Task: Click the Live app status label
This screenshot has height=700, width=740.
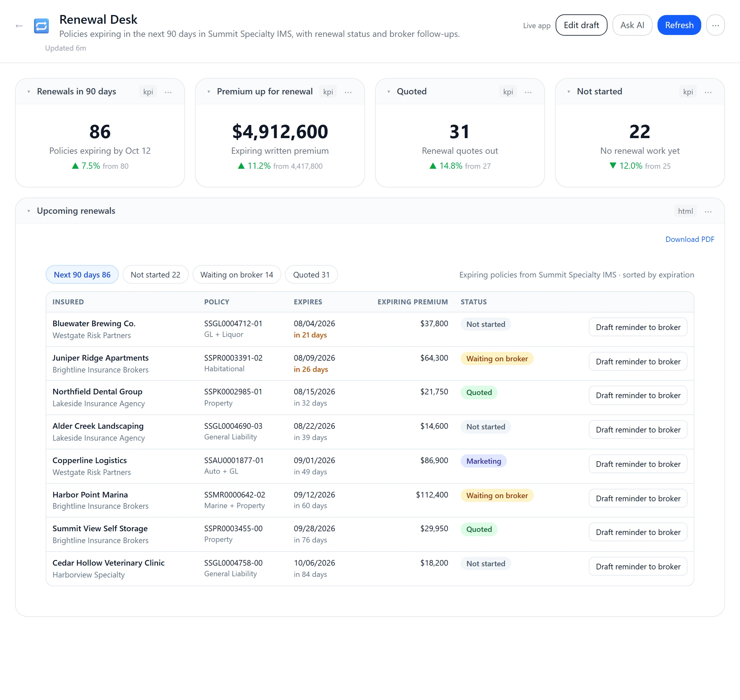Action: tap(536, 25)
